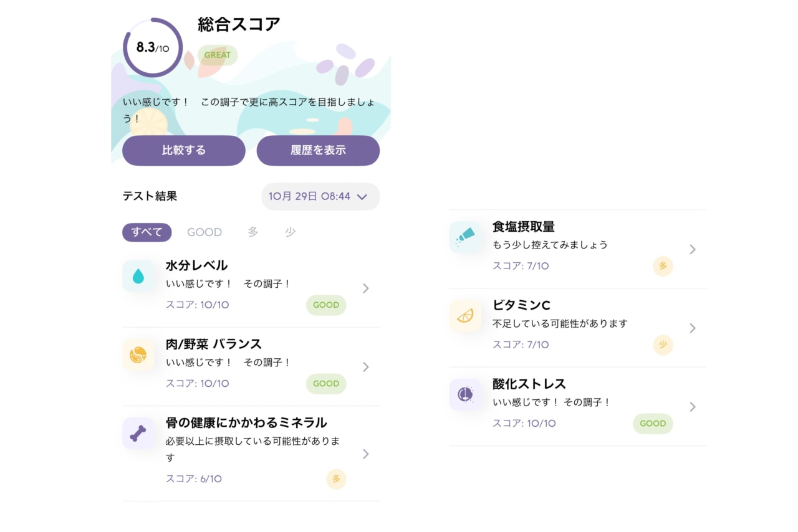Click the lemon slice icon for ビタミンC
The image size is (798, 532).
[x=465, y=316]
